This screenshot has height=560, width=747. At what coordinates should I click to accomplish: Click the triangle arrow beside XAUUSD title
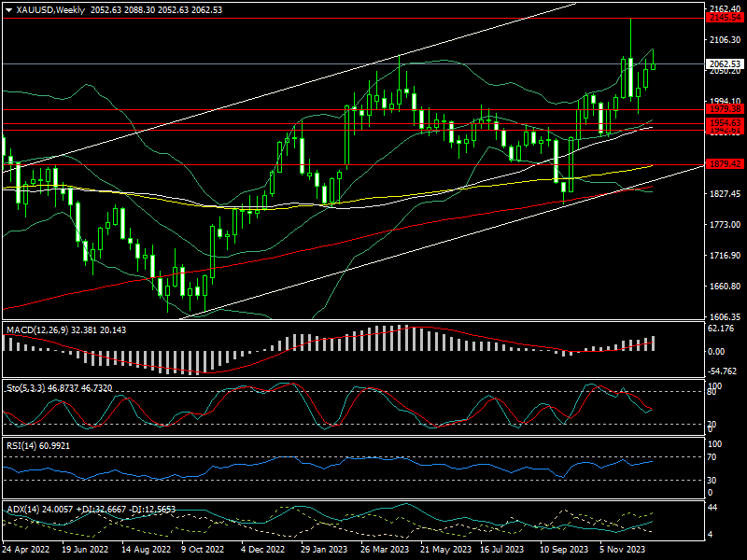tap(8, 9)
